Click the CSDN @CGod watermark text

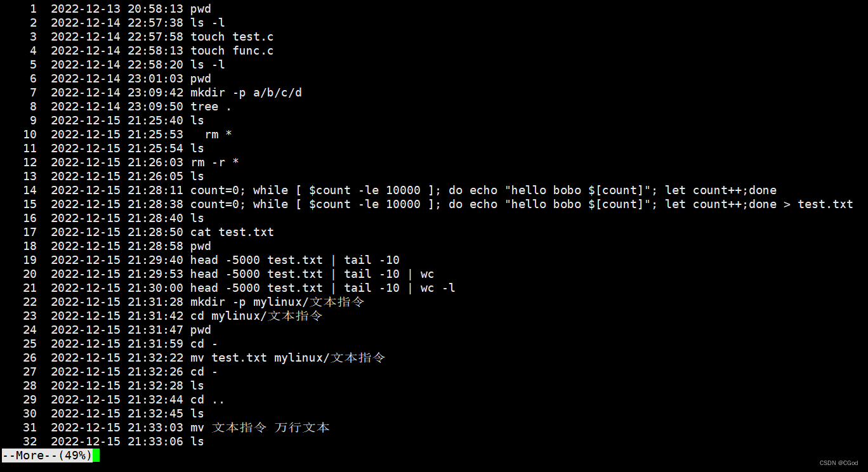[x=838, y=463]
